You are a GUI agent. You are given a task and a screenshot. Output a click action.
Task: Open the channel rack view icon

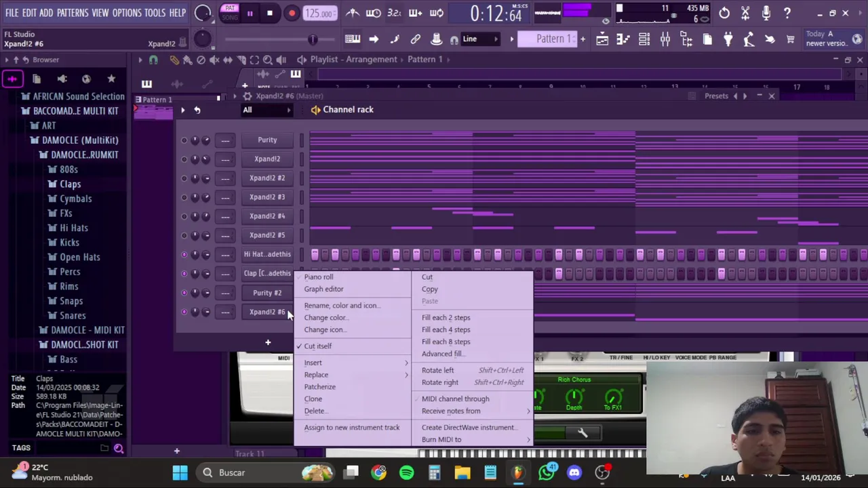pos(644,39)
